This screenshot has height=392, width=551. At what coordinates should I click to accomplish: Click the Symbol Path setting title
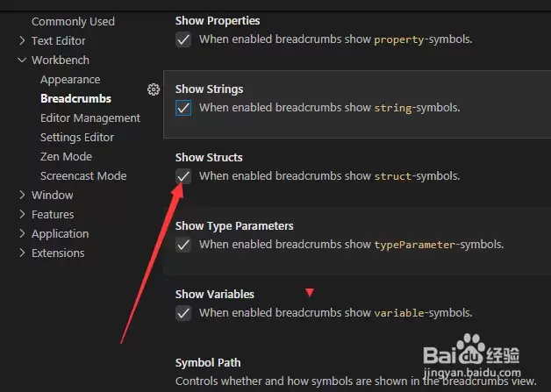(x=208, y=362)
